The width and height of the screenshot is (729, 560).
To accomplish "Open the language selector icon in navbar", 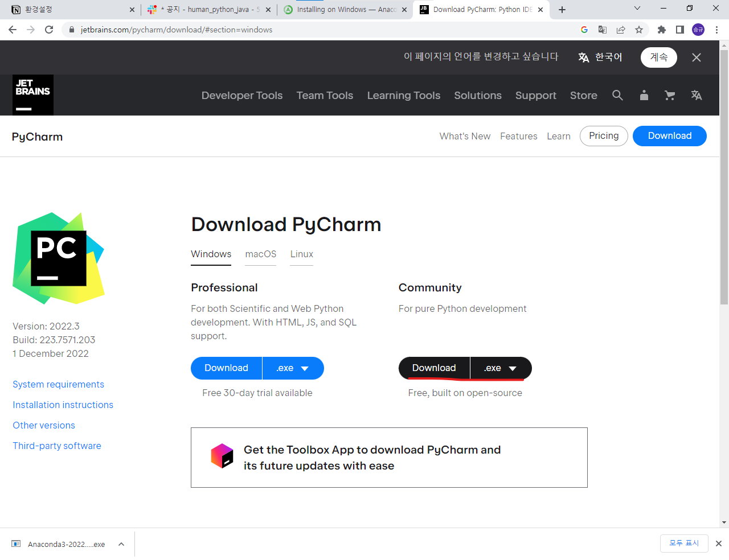I will click(x=697, y=95).
